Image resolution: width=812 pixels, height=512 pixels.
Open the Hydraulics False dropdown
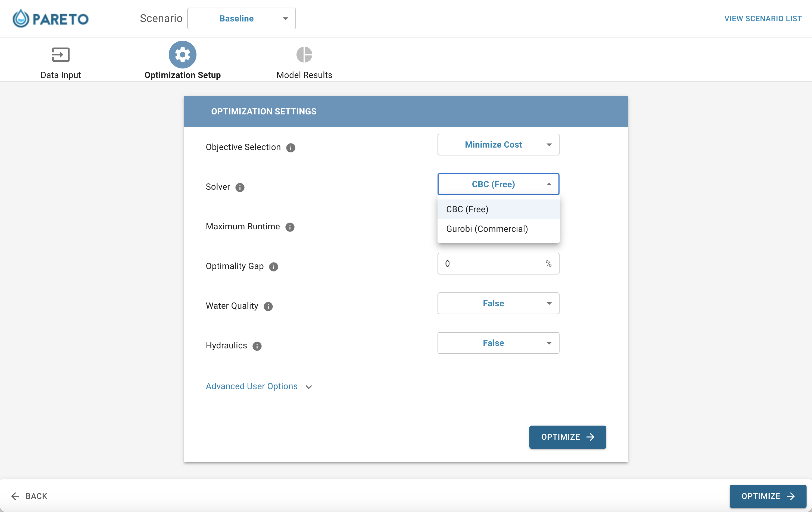click(498, 343)
